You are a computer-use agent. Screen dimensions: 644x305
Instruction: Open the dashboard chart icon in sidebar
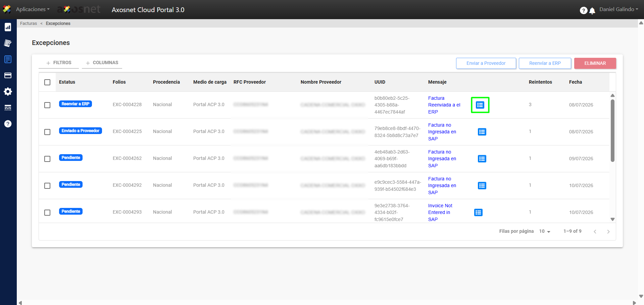(x=8, y=27)
